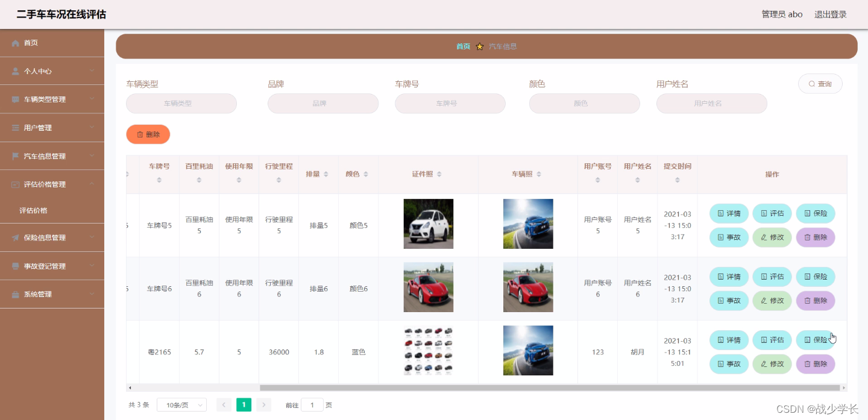Viewport: 868px width, 420px height.
Task: Click the flag icon beside 汽车信息管理
Action: tap(14, 155)
